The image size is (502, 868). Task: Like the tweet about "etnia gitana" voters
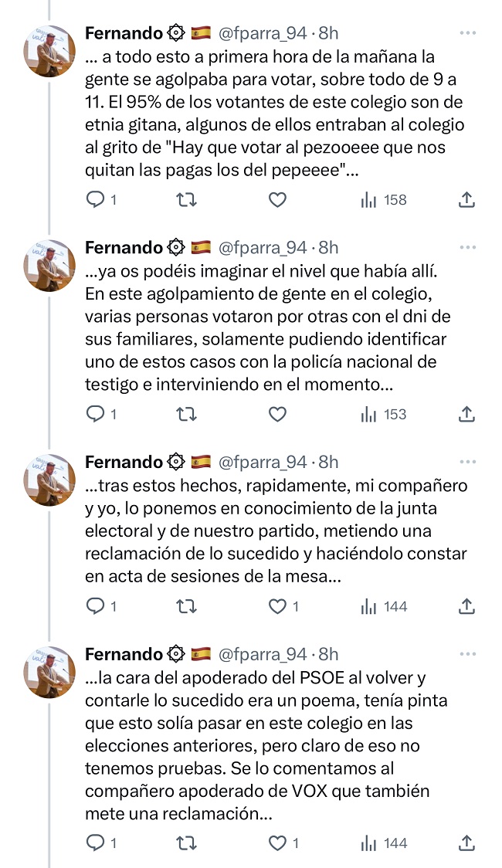pos(277,200)
